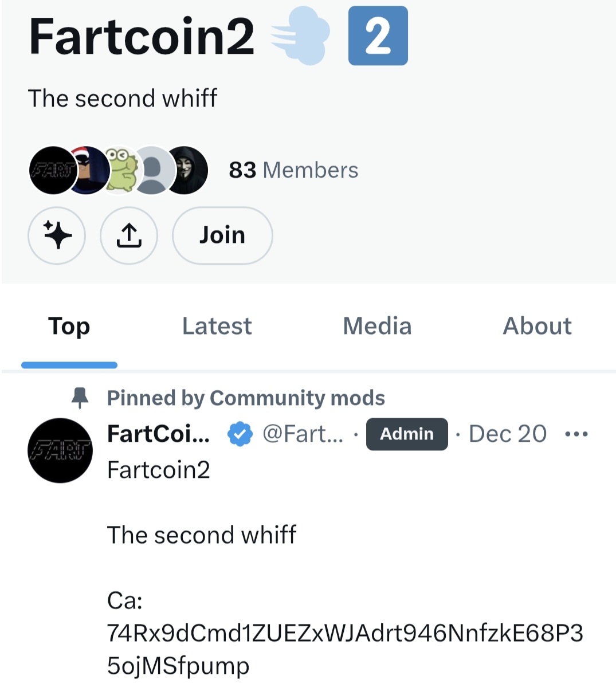Open the Media tab

coord(376,325)
